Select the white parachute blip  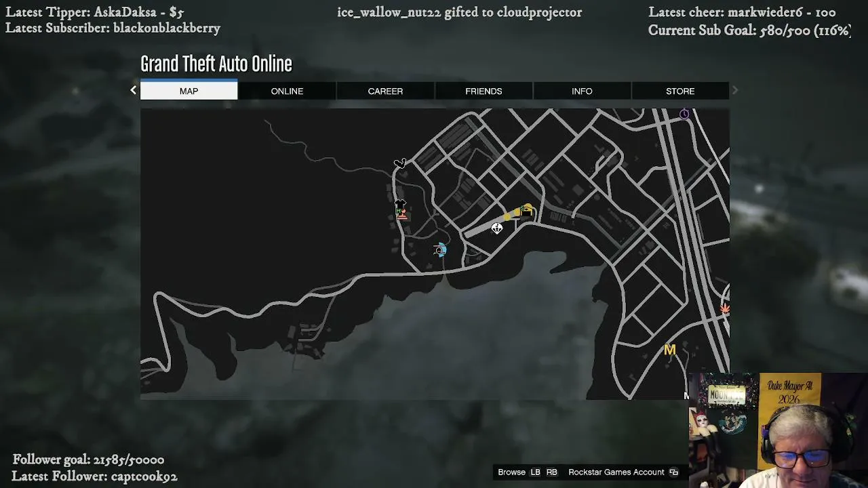point(497,228)
